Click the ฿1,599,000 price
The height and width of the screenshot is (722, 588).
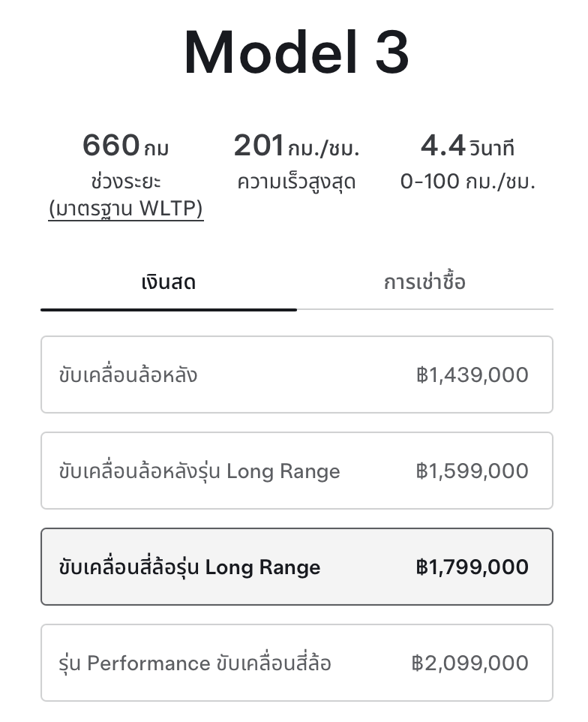pyautogui.click(x=472, y=471)
